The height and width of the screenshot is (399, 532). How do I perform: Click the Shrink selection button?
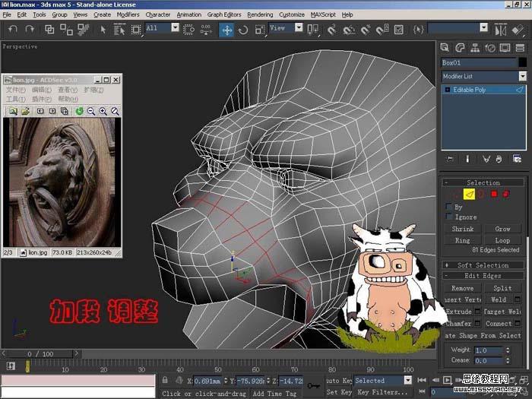point(463,229)
